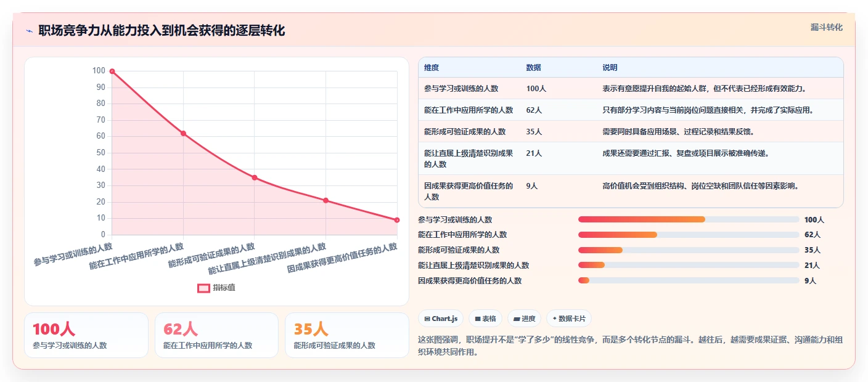868x382 pixels.
Task: Click description 需要同时具备应用场景、过程记录和结果反馈
Action: point(678,132)
